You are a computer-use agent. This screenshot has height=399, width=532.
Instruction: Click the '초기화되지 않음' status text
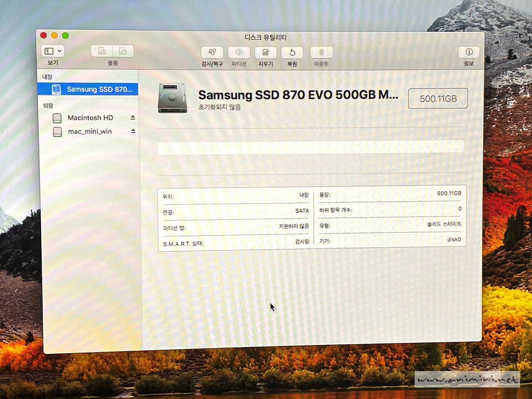click(x=220, y=107)
